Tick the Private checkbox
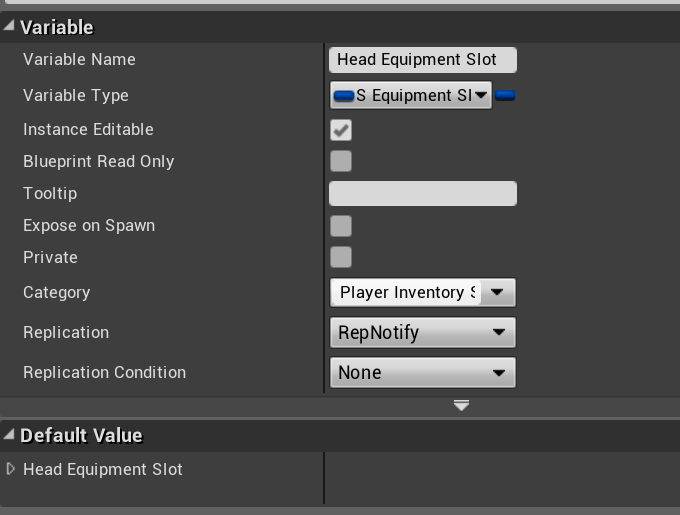This screenshot has width=680, height=515. click(341, 257)
